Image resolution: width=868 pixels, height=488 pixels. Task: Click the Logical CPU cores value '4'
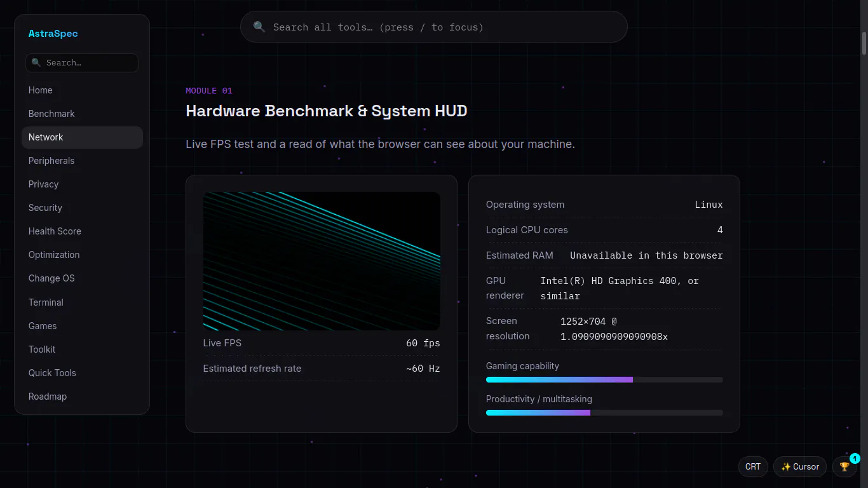point(720,230)
